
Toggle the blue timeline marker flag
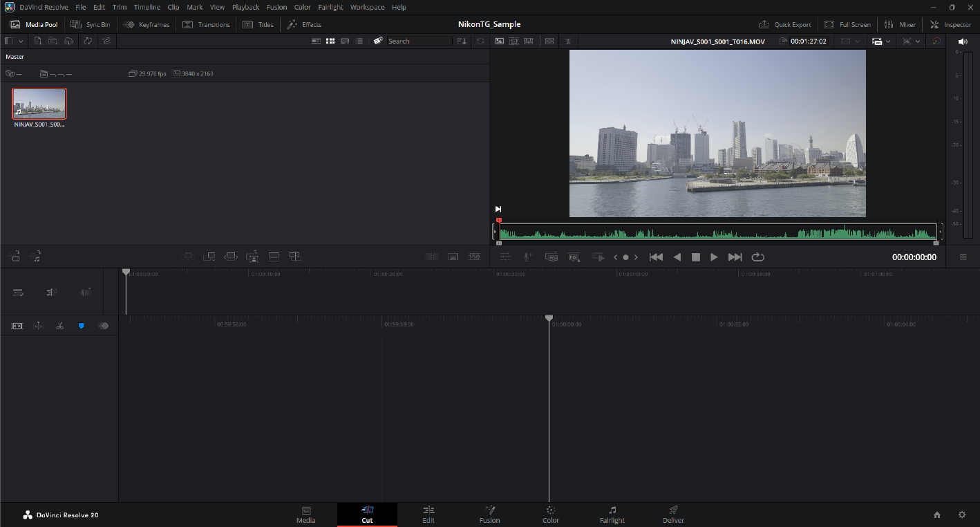tap(82, 326)
